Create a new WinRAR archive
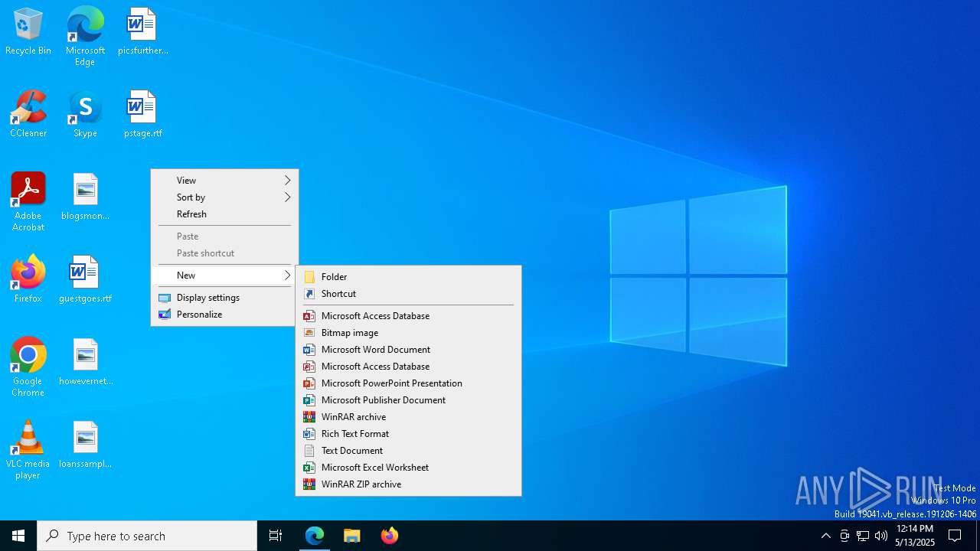Screen dimensions: 980x551 [x=408, y=417]
